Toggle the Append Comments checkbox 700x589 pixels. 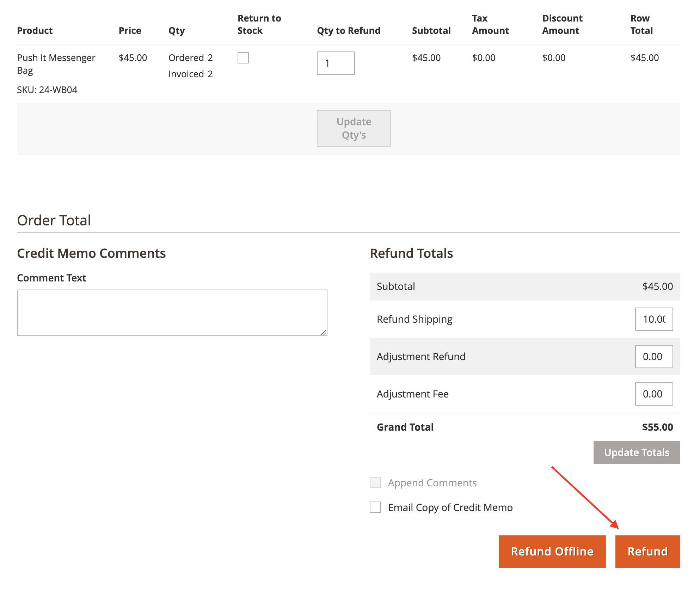coord(375,482)
